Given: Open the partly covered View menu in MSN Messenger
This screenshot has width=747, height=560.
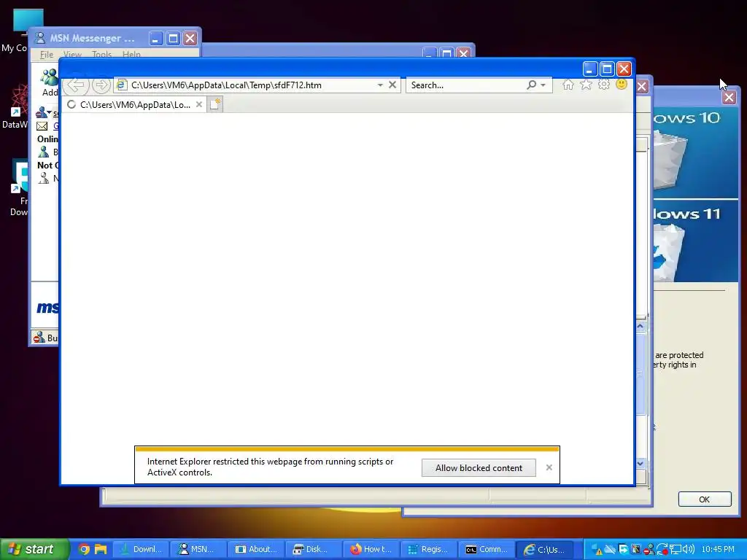Looking at the screenshot, I should [x=72, y=54].
